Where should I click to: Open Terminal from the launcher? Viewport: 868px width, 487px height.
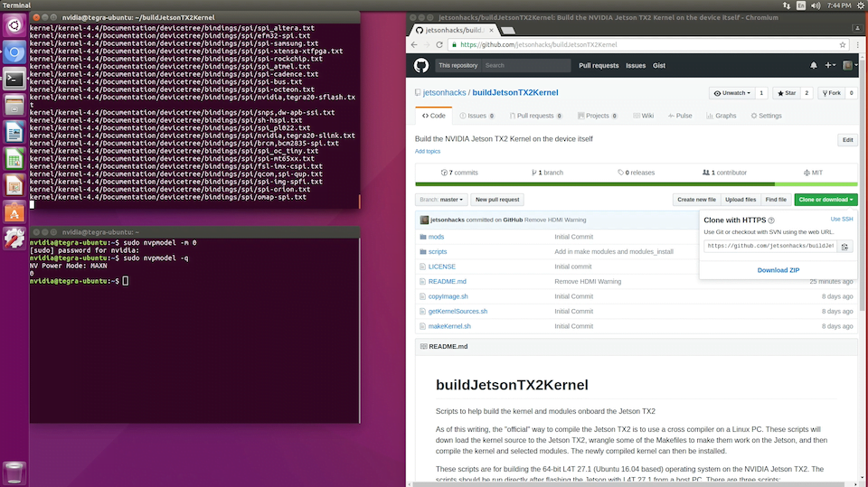[14, 80]
